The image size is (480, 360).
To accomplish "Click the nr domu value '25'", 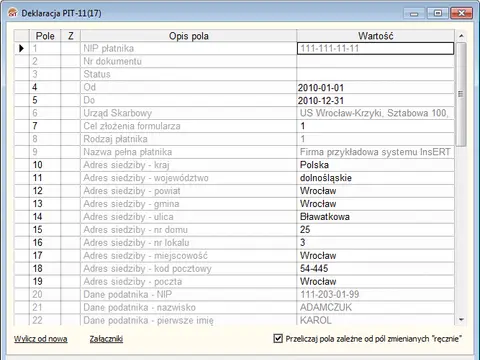I will pos(375,230).
